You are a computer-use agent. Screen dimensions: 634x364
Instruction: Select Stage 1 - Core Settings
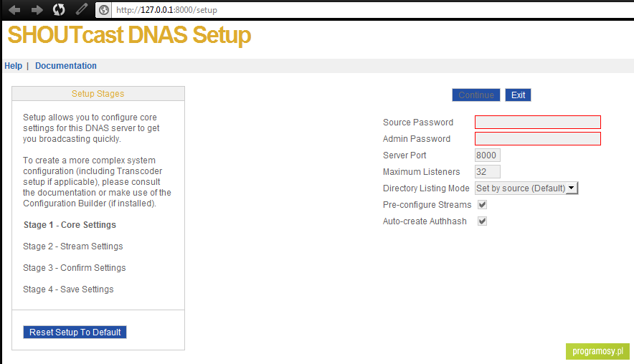pyautogui.click(x=70, y=225)
